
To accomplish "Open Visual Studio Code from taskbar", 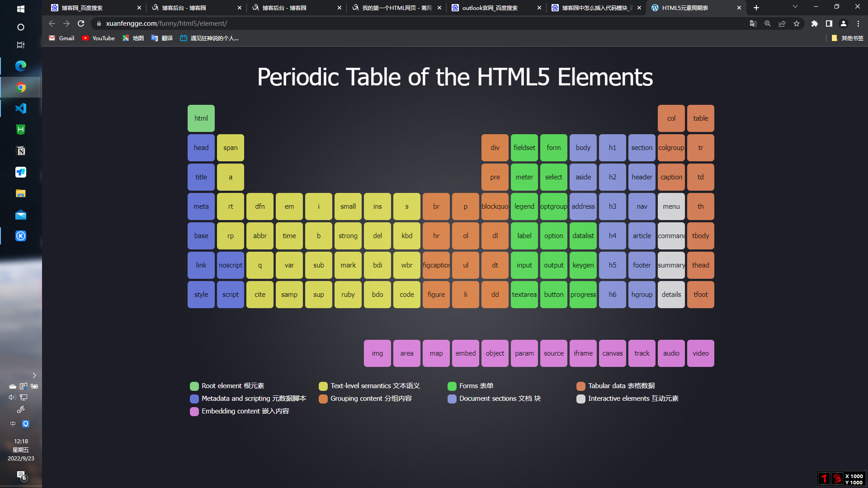I will pos(21,108).
